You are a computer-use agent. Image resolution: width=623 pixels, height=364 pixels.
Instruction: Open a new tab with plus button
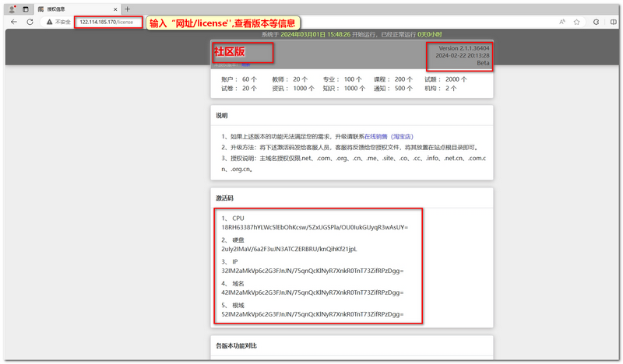[x=127, y=9]
